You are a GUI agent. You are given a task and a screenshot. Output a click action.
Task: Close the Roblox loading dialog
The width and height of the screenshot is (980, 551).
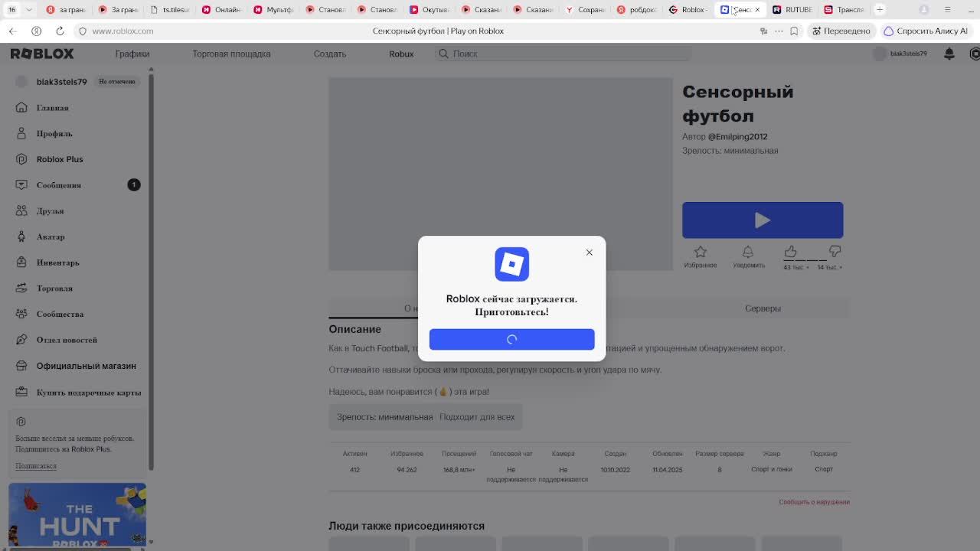pyautogui.click(x=589, y=253)
